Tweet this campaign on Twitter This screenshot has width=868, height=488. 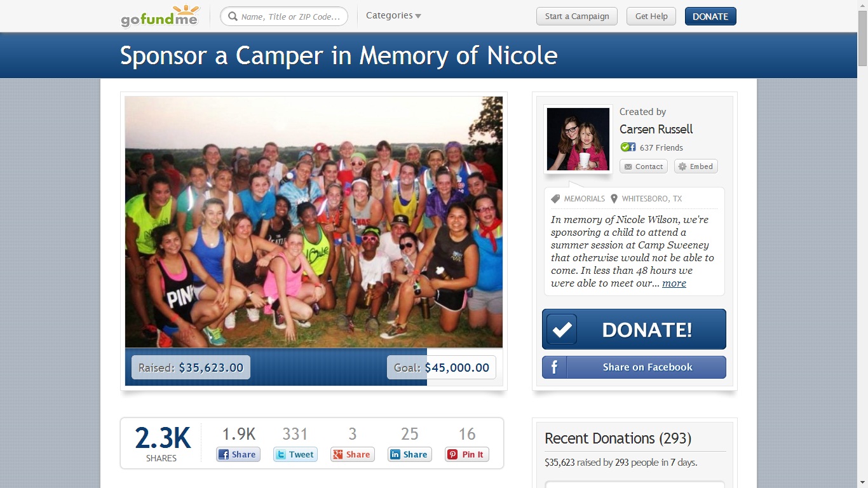pos(295,454)
